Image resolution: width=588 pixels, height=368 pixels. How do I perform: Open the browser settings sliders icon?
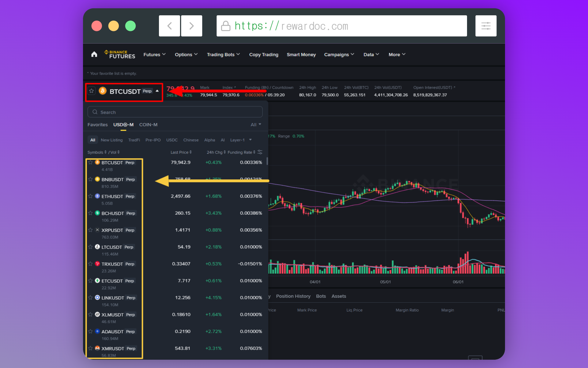[x=486, y=26]
